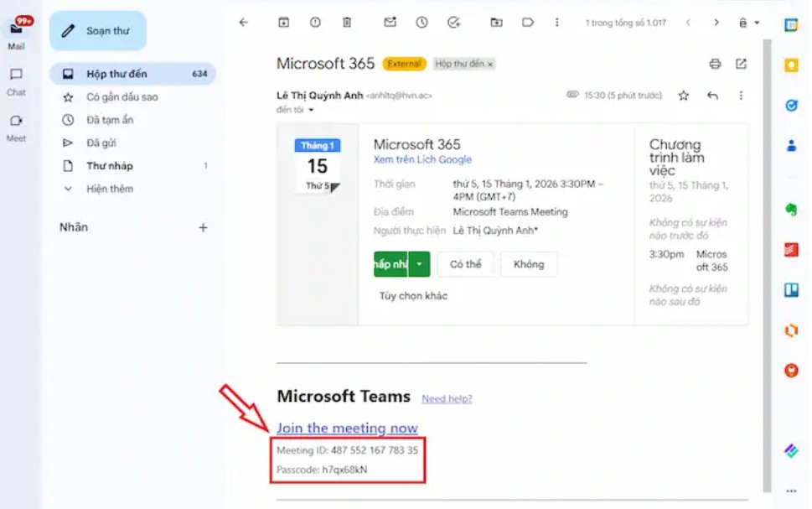This screenshot has height=509, width=812.
Task: Create a new label with plus icon
Action: [x=203, y=227]
